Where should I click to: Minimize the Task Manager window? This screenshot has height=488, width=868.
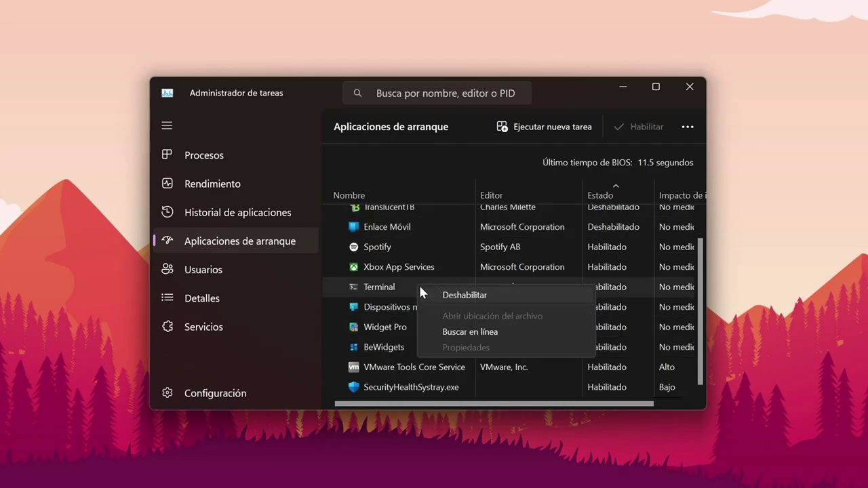623,87
